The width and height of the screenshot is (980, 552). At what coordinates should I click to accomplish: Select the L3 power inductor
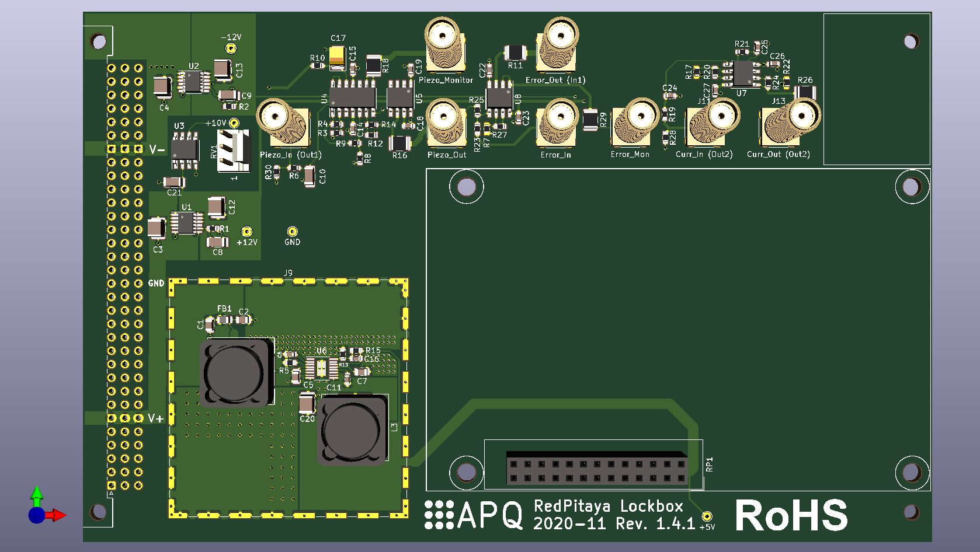[x=352, y=431]
